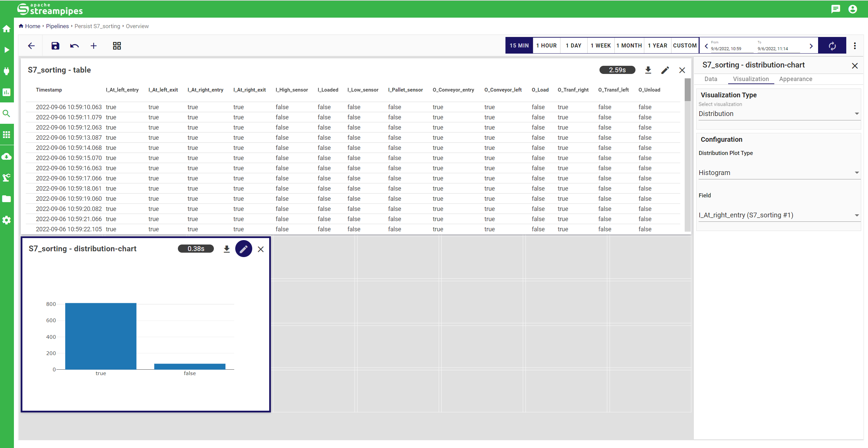The width and height of the screenshot is (868, 448).
Task: Click the download icon on distribution-chart
Action: [x=226, y=249]
